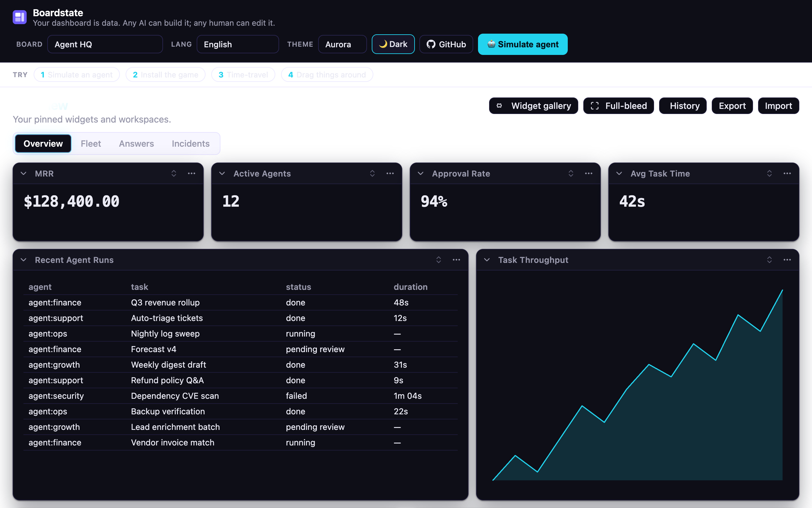Select the Forecast v4 row

coord(240,349)
